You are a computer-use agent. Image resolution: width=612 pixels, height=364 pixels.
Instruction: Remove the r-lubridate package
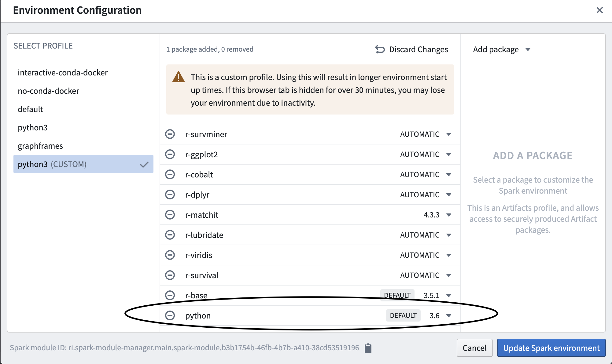click(x=170, y=235)
